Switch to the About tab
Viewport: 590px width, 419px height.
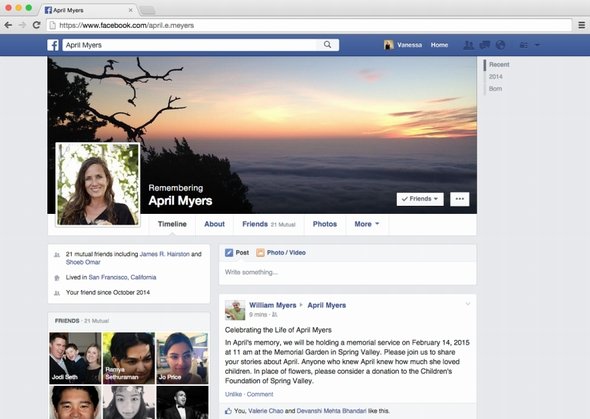click(x=214, y=224)
